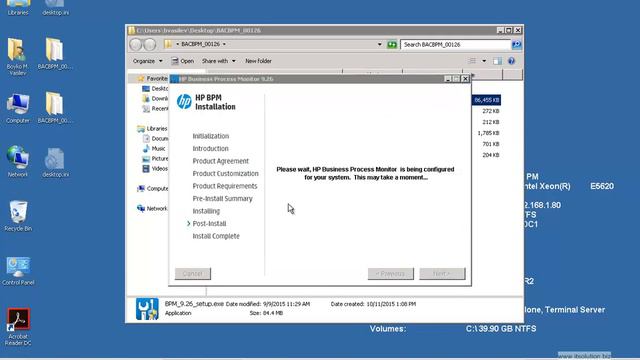Click the Search BACBPM_00126 field
The image size is (640, 360).
(455, 44)
